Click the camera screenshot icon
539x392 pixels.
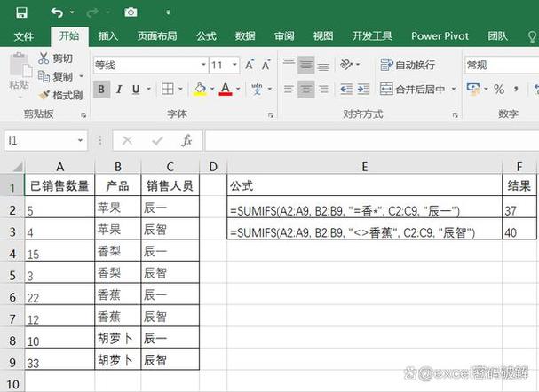[x=131, y=12]
